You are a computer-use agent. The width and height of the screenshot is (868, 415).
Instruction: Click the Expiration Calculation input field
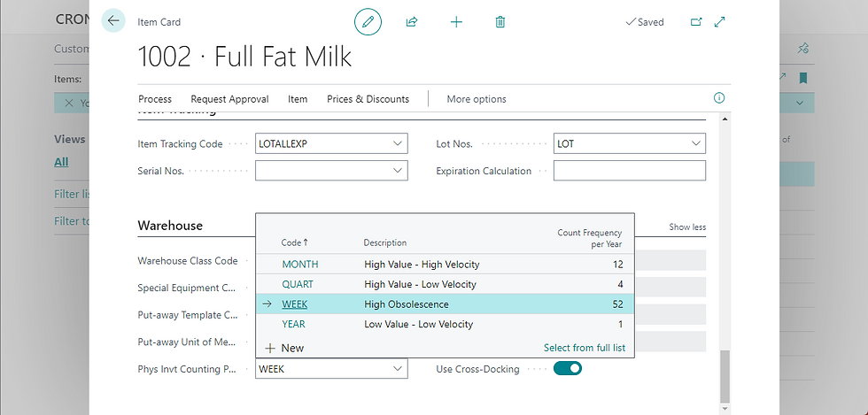630,171
